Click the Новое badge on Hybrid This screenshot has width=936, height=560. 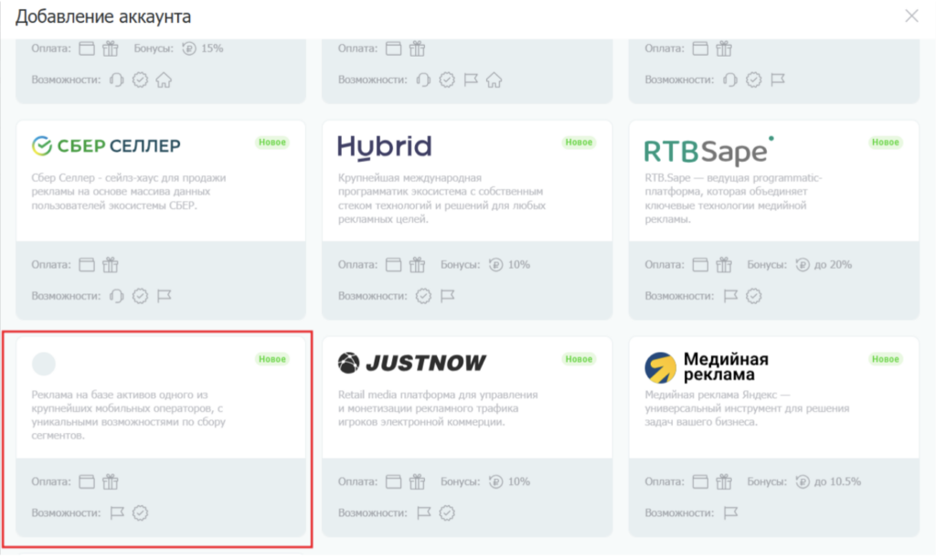click(579, 142)
